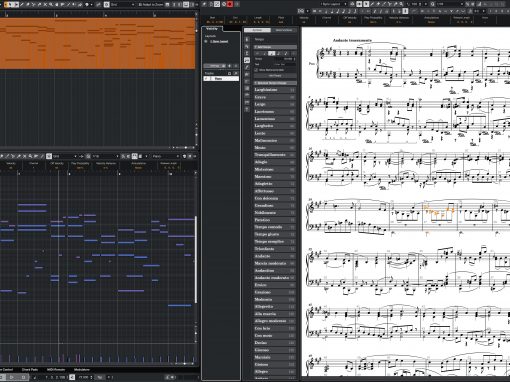Select Andantino tempo preset
510x382 pixels.
click(x=275, y=270)
